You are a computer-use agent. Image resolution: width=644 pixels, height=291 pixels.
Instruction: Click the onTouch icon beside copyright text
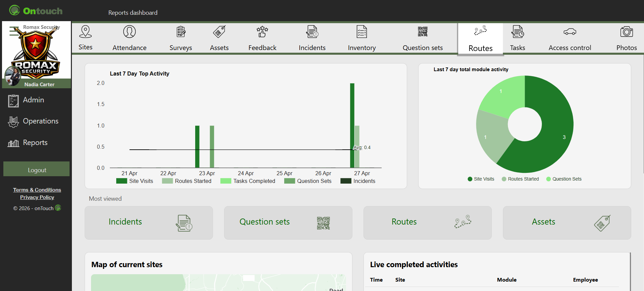58,208
